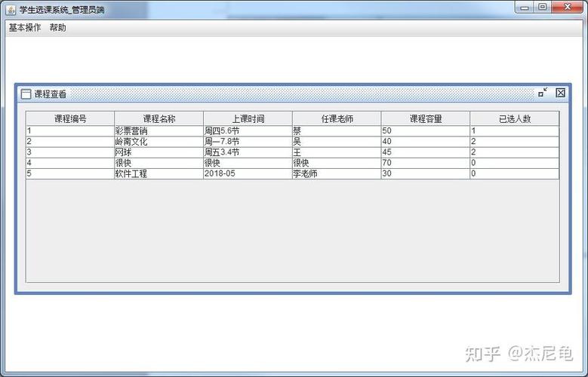Select the teacher cell 李老师
588x377 pixels.
point(337,173)
